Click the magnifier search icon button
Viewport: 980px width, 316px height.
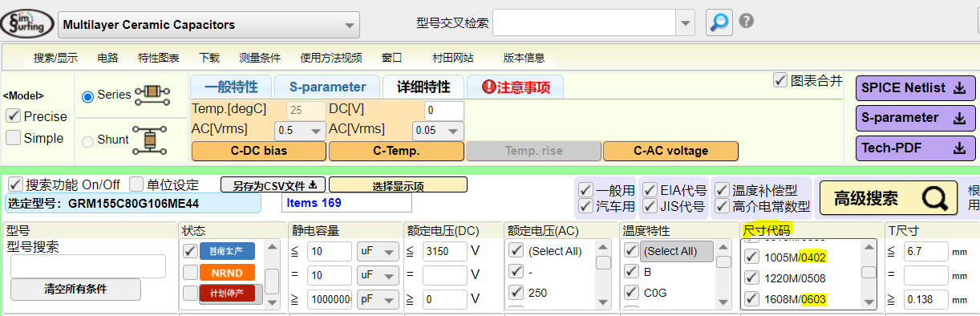[x=719, y=22]
